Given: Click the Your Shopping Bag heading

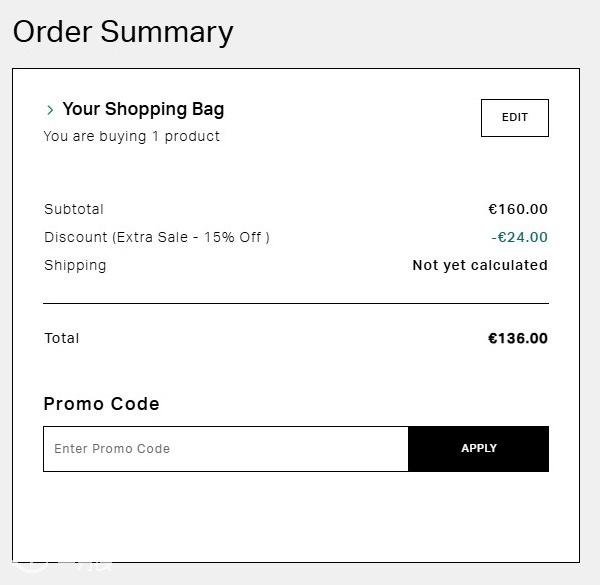Looking at the screenshot, I should click(143, 110).
